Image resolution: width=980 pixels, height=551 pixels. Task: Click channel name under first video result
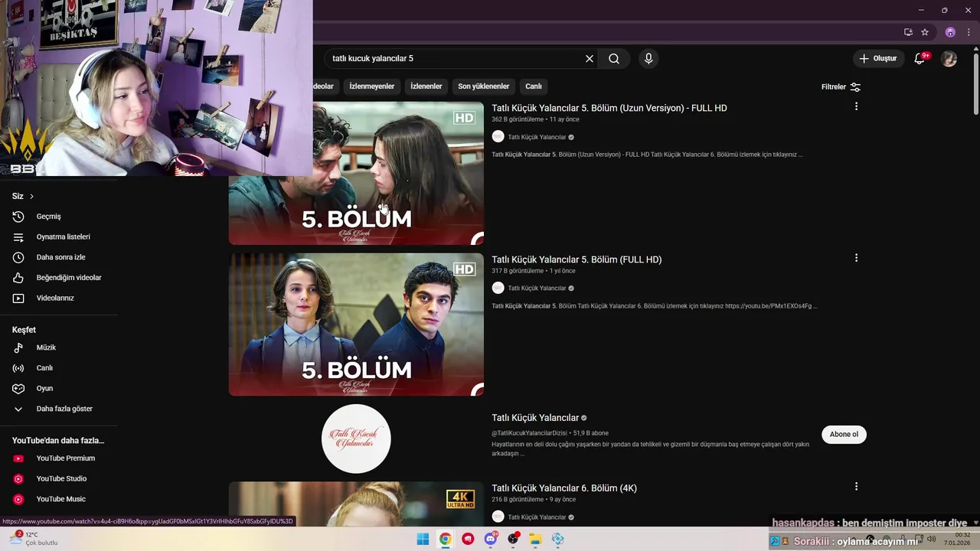pos(537,137)
